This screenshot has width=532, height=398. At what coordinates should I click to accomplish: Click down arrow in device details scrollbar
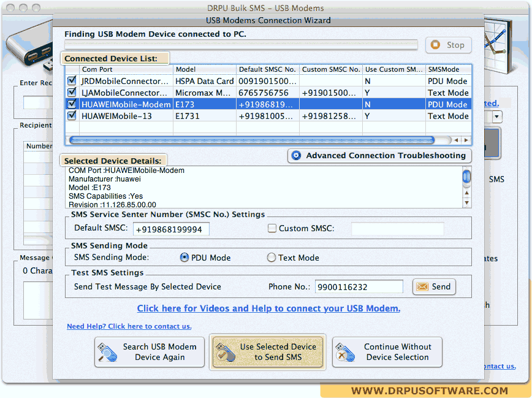tap(467, 203)
